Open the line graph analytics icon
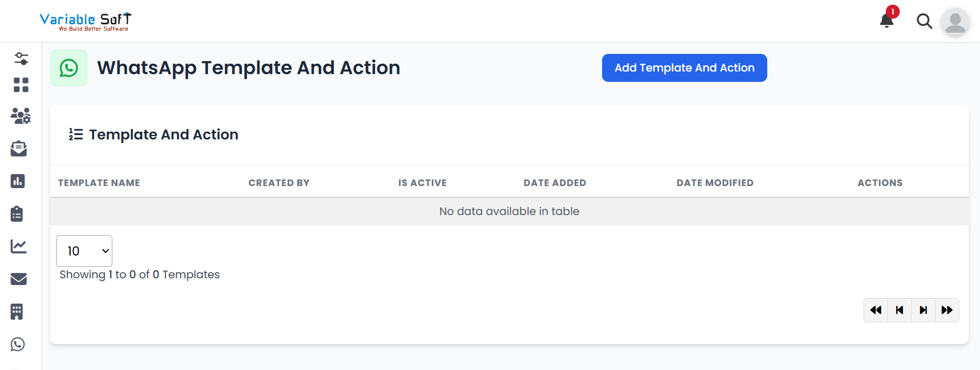The width and height of the screenshot is (980, 370). tap(19, 246)
